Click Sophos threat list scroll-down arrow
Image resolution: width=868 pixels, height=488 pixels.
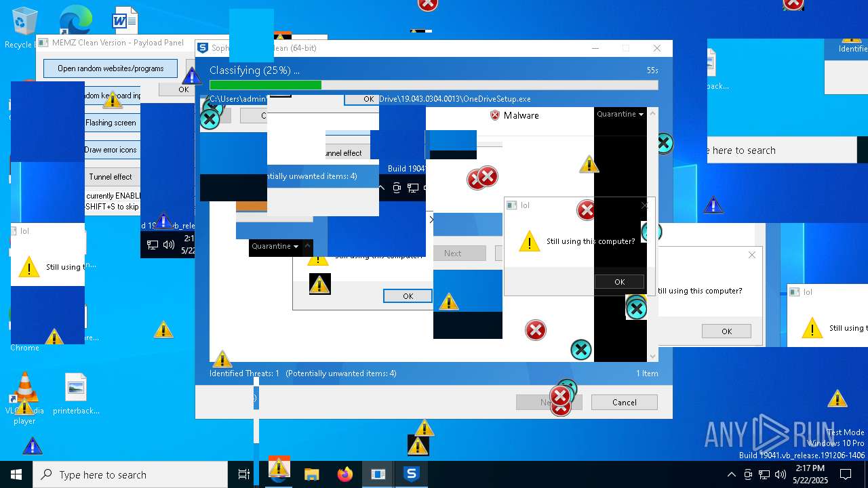click(653, 356)
